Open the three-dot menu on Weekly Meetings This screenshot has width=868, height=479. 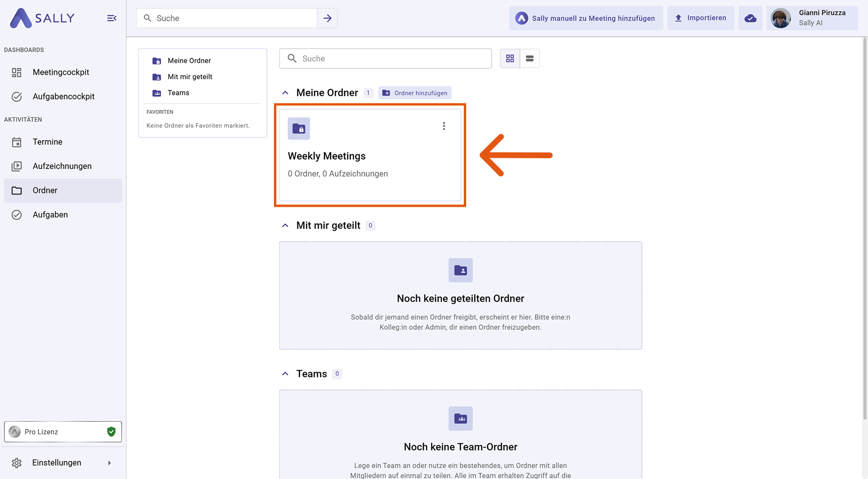click(444, 126)
